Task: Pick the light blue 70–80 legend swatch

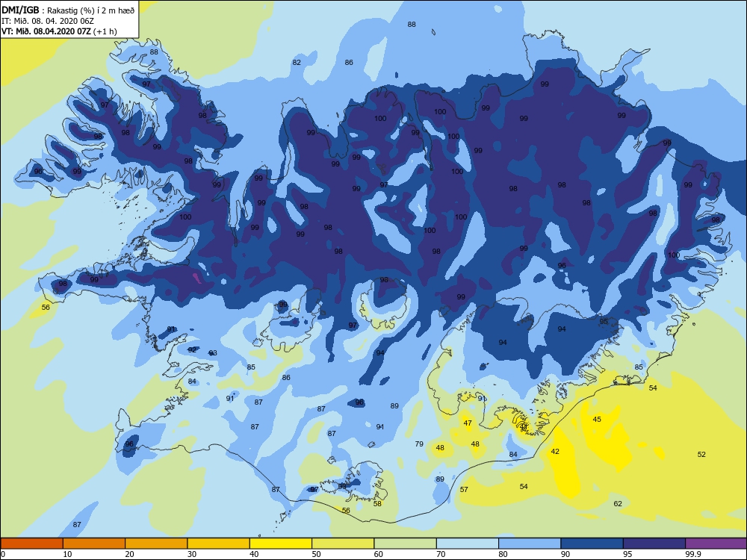Action: pos(468,544)
